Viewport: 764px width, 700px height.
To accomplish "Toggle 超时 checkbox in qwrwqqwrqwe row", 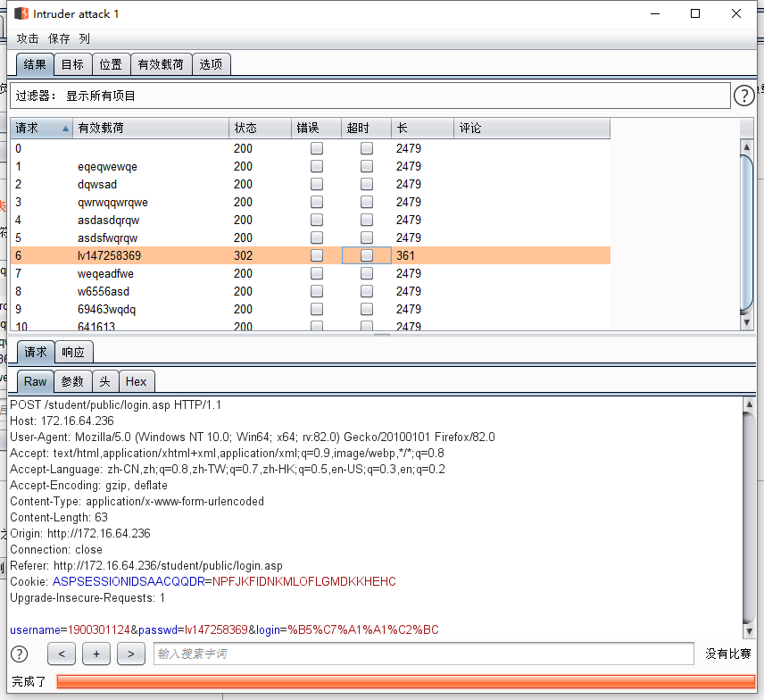I will pyautogui.click(x=367, y=202).
